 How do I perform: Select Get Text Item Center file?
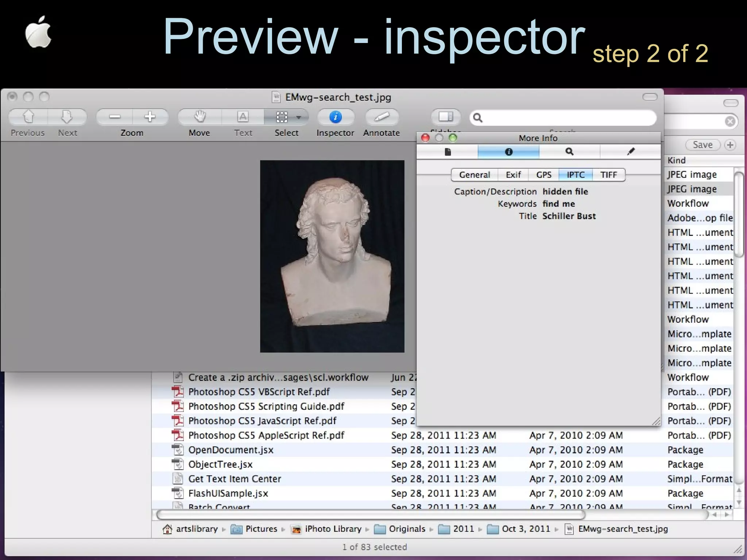(x=235, y=479)
